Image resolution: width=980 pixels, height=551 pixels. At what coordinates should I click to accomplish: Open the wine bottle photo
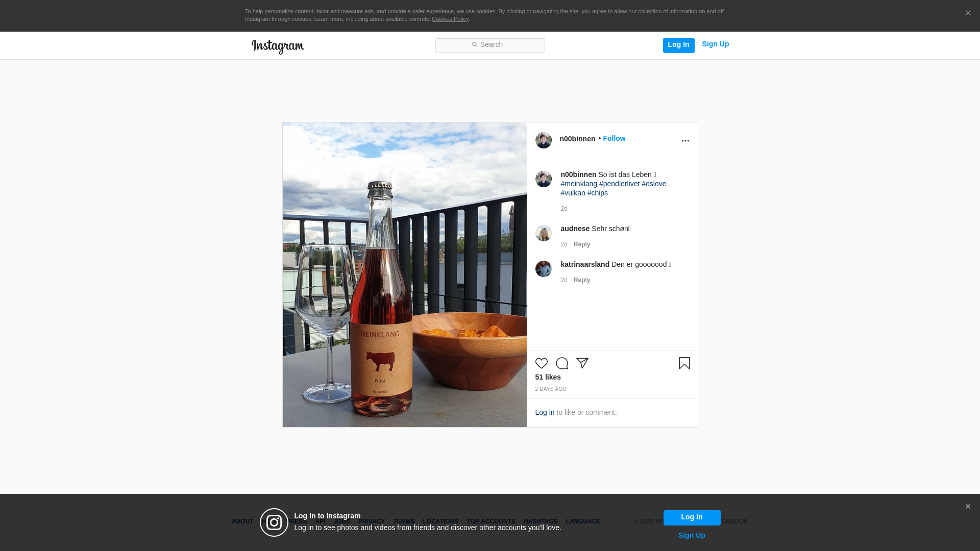(404, 274)
